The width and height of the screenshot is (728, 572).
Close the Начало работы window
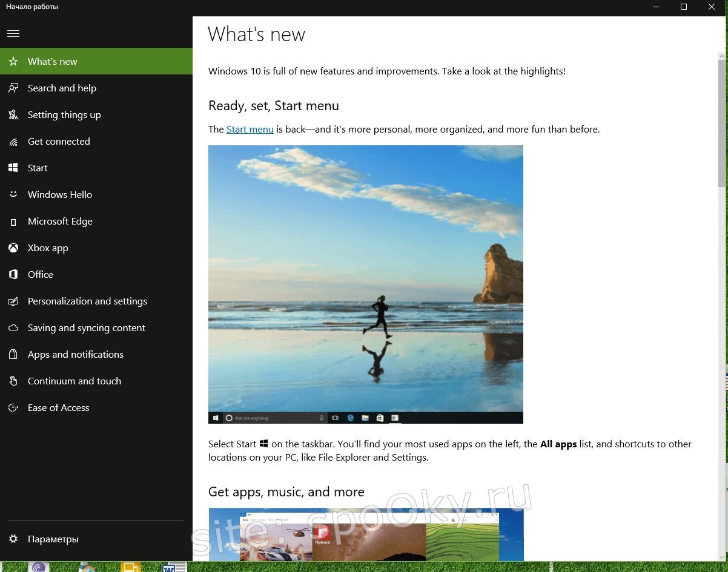point(712,7)
